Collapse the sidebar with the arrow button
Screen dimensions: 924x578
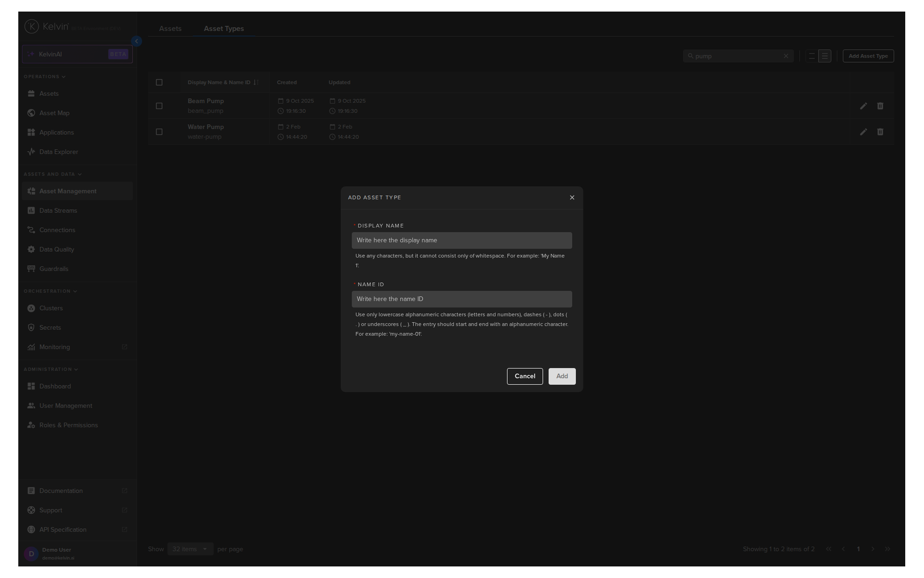click(x=137, y=41)
